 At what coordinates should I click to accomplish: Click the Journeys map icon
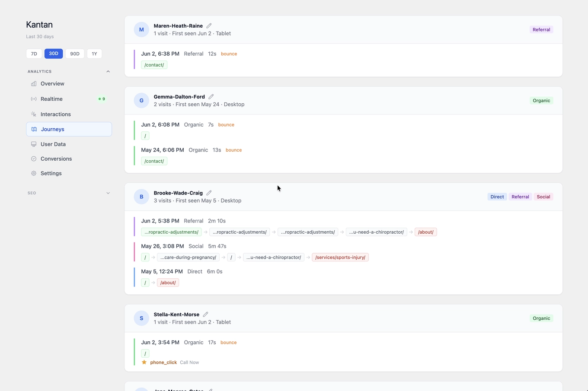coord(34,129)
